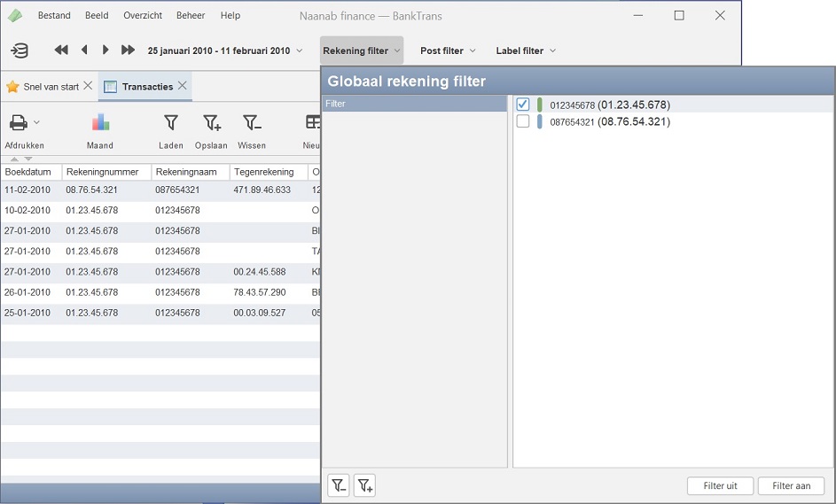836x504 pixels.
Task: Uncheck the account 012345678 checkbox
Action: pos(523,105)
